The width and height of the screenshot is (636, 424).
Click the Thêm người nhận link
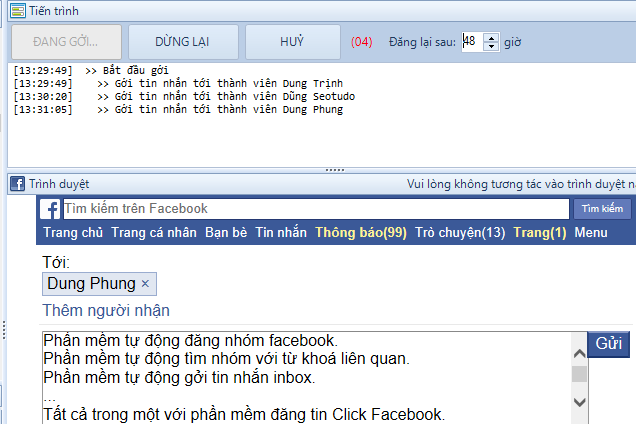pyautogui.click(x=106, y=310)
